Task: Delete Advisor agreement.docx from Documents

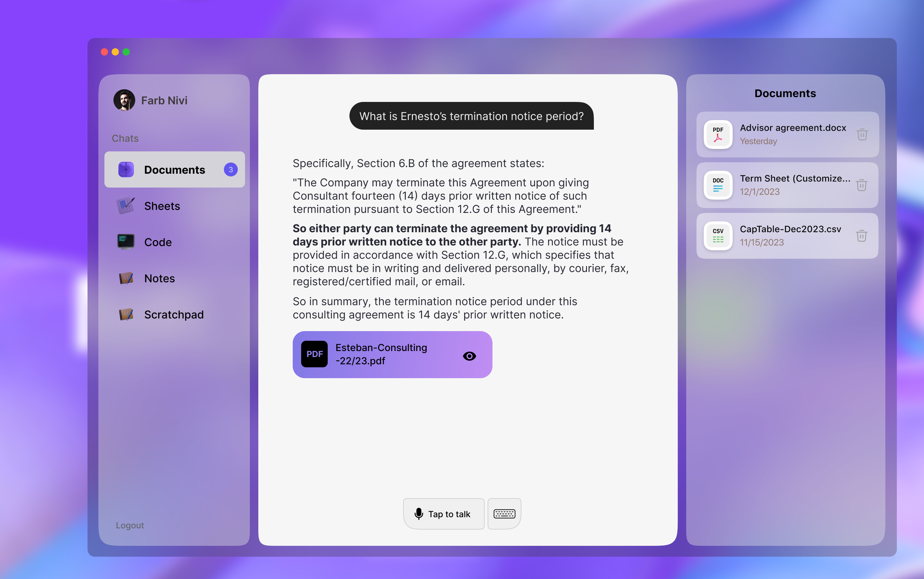Action: point(862,134)
